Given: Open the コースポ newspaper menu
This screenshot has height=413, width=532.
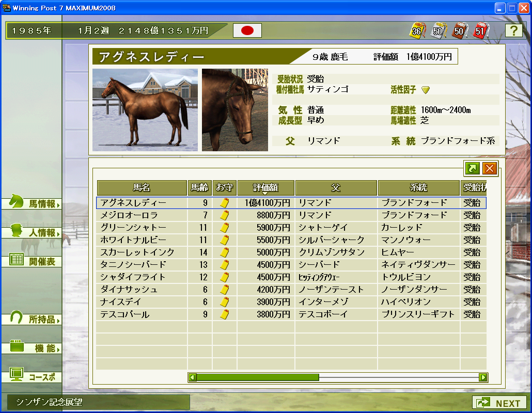Looking at the screenshot, I should tap(32, 377).
